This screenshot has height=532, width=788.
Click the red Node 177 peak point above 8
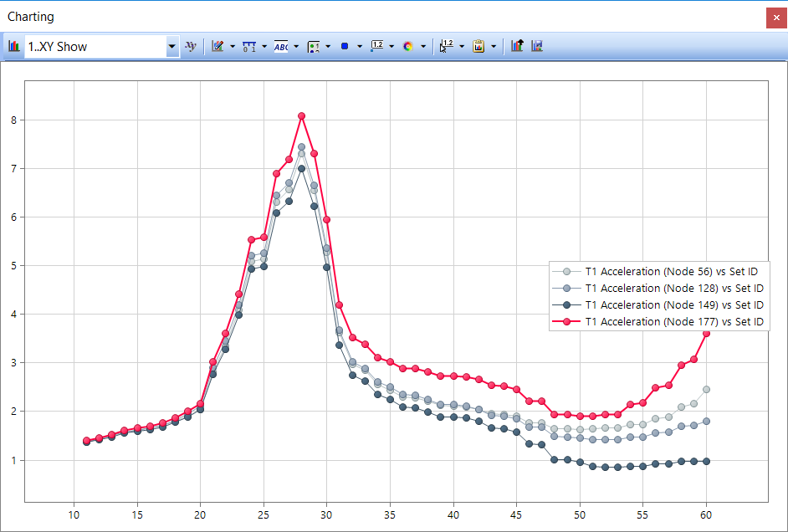pyautogui.click(x=301, y=116)
